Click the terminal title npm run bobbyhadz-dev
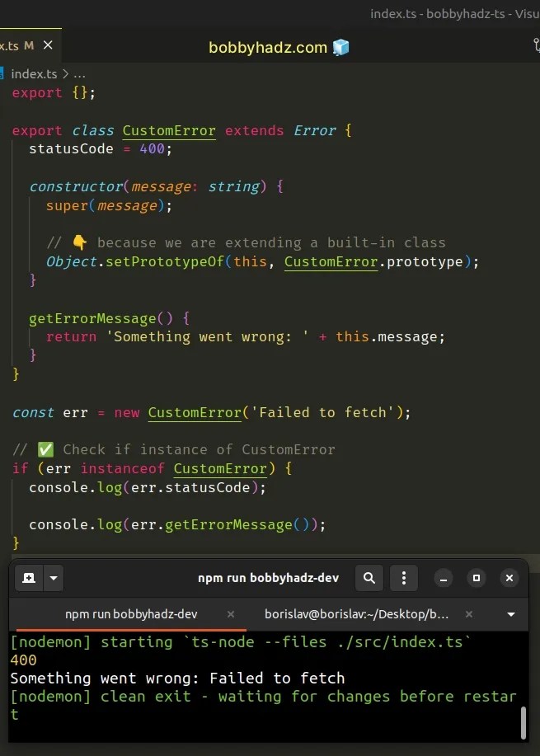The width and height of the screenshot is (540, 756). [x=269, y=578]
